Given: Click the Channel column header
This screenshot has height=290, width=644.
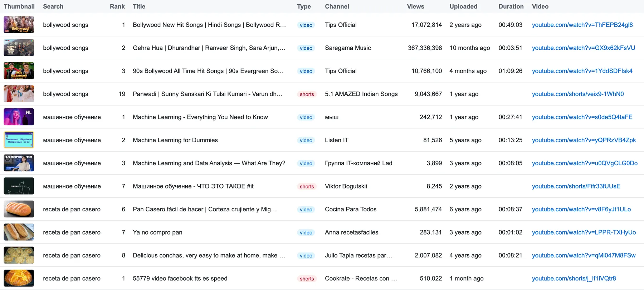Looking at the screenshot, I should [x=337, y=6].
